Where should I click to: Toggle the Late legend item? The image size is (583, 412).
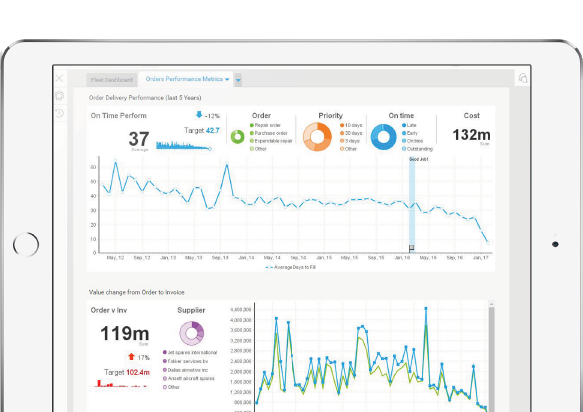tap(409, 125)
